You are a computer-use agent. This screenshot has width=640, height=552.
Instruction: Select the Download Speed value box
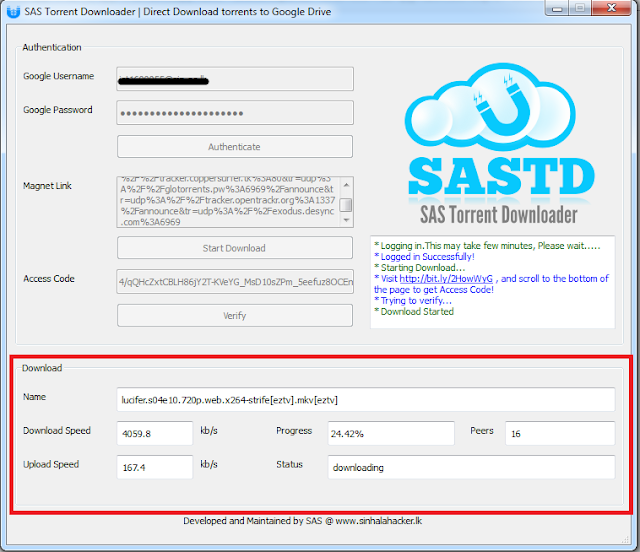click(152, 433)
